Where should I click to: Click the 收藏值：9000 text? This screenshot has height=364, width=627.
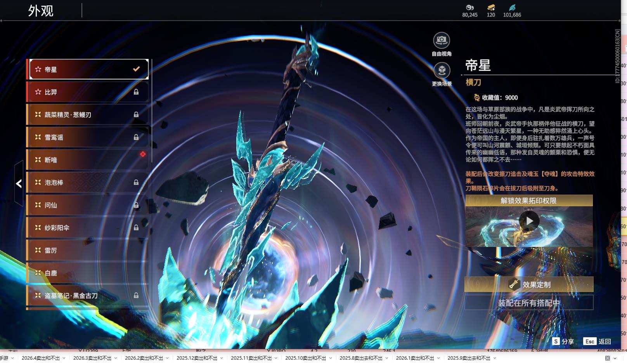500,98
